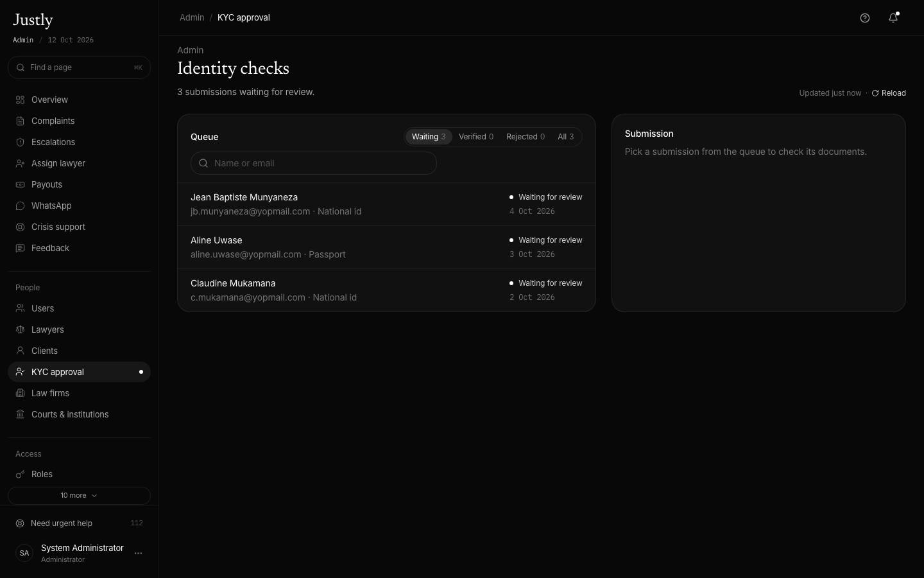Click the Clients person icon
The image size is (924, 578).
tap(20, 351)
